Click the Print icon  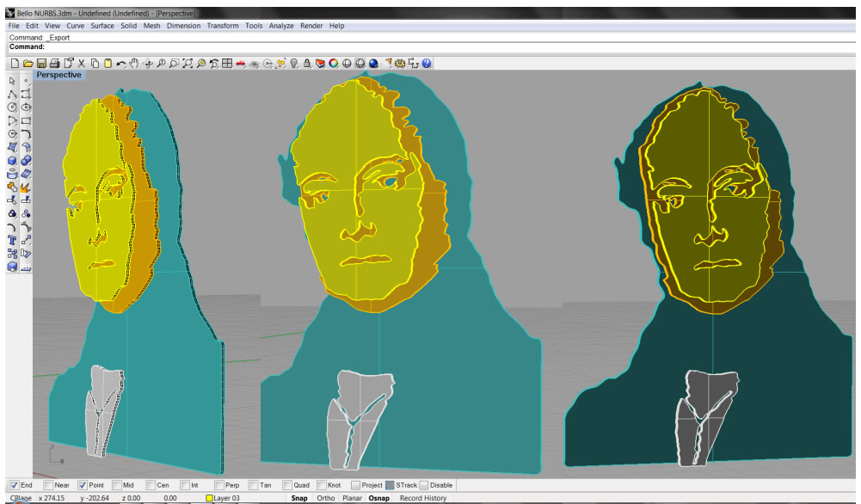click(x=54, y=64)
